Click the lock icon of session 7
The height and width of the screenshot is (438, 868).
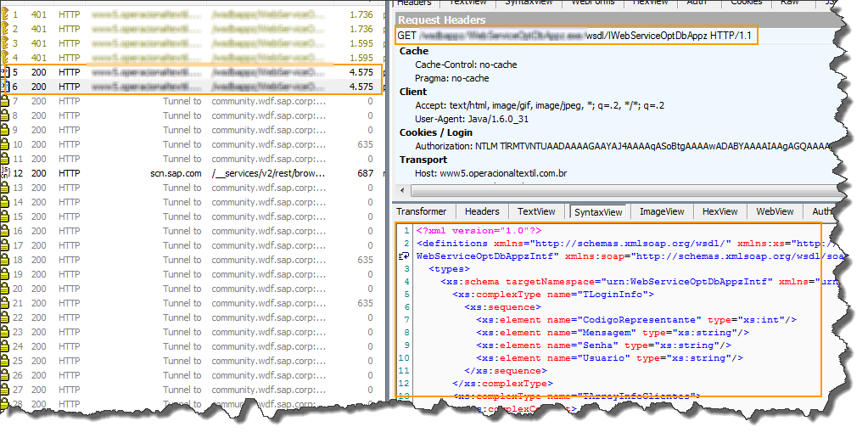point(4,101)
